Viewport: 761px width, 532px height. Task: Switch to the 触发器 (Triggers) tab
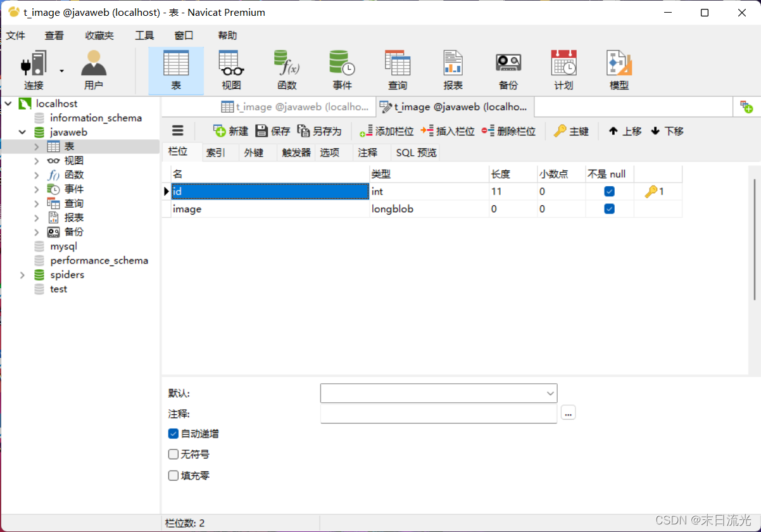(296, 153)
